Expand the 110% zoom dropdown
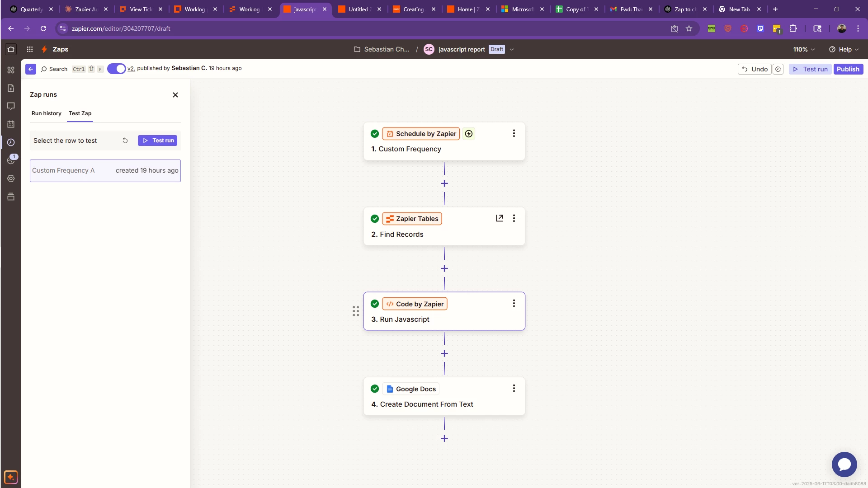The width and height of the screenshot is (868, 488). coord(804,49)
